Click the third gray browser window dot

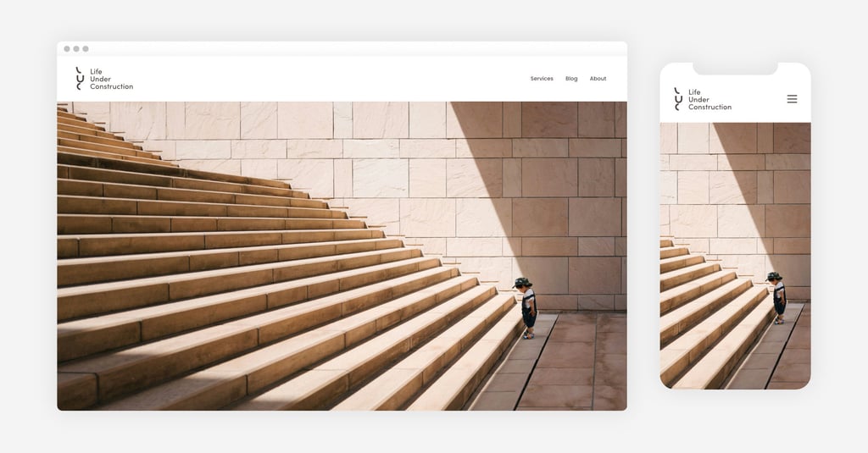coord(86,48)
